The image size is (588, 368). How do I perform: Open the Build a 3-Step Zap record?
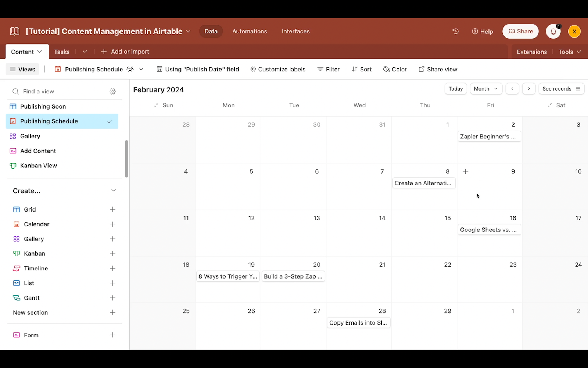293,276
